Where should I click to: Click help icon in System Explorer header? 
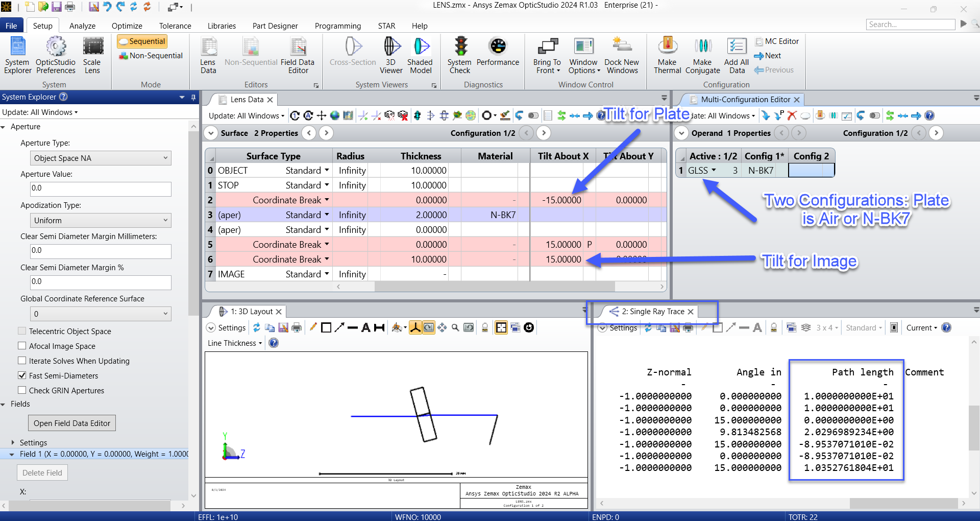click(x=63, y=97)
